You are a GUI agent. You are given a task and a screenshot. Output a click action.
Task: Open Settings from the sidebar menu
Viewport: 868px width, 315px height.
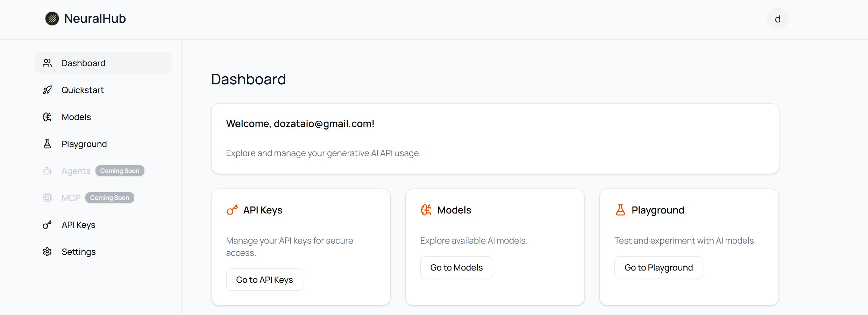[x=79, y=252]
